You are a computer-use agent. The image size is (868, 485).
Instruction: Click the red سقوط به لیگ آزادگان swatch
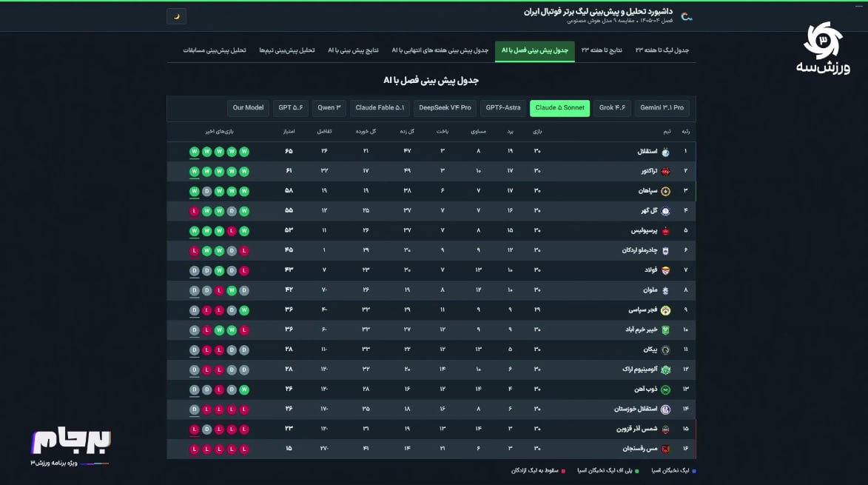[564, 471]
